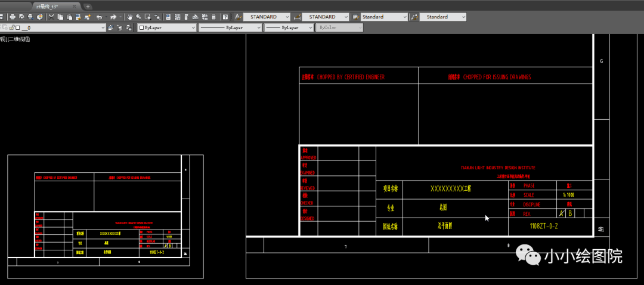Click the plus button for new tab

click(x=88, y=7)
